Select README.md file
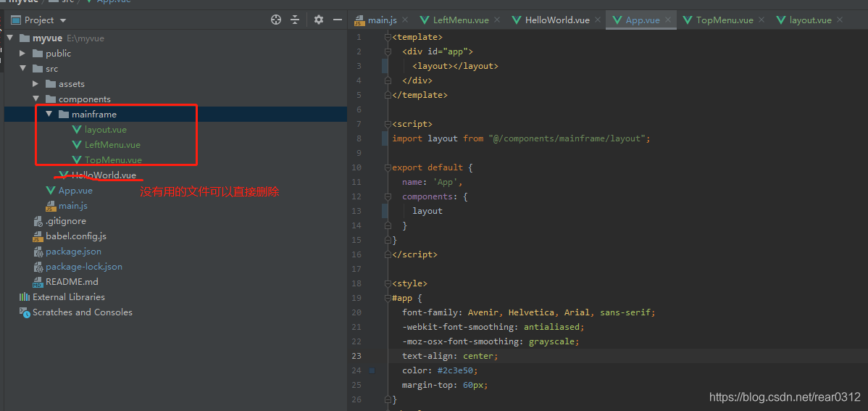Image resolution: width=868 pixels, height=411 pixels. 72,282
